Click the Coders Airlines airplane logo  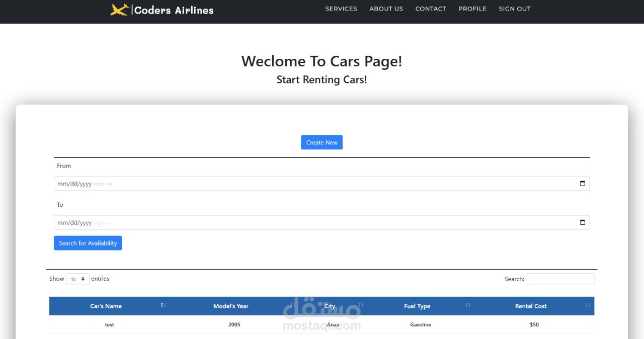coord(119,10)
